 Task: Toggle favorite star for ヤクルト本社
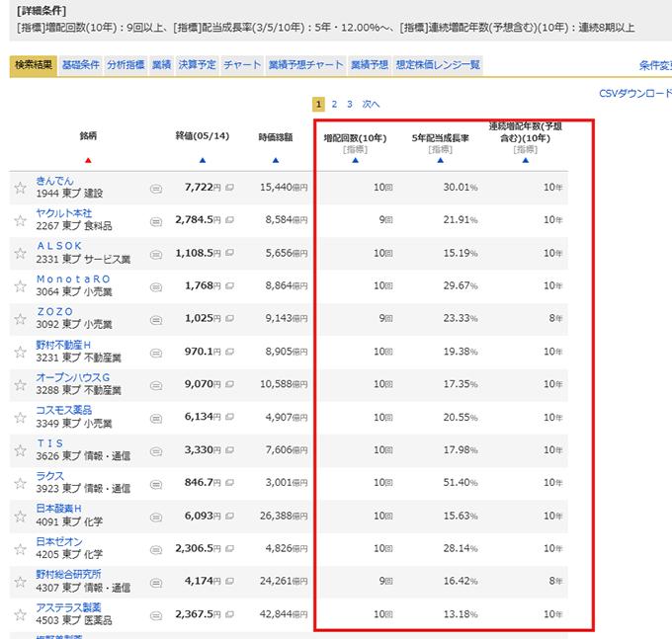(x=20, y=220)
